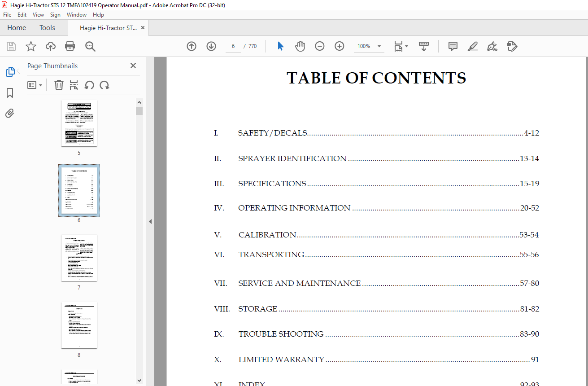Click the Stamp tool icon

point(512,46)
